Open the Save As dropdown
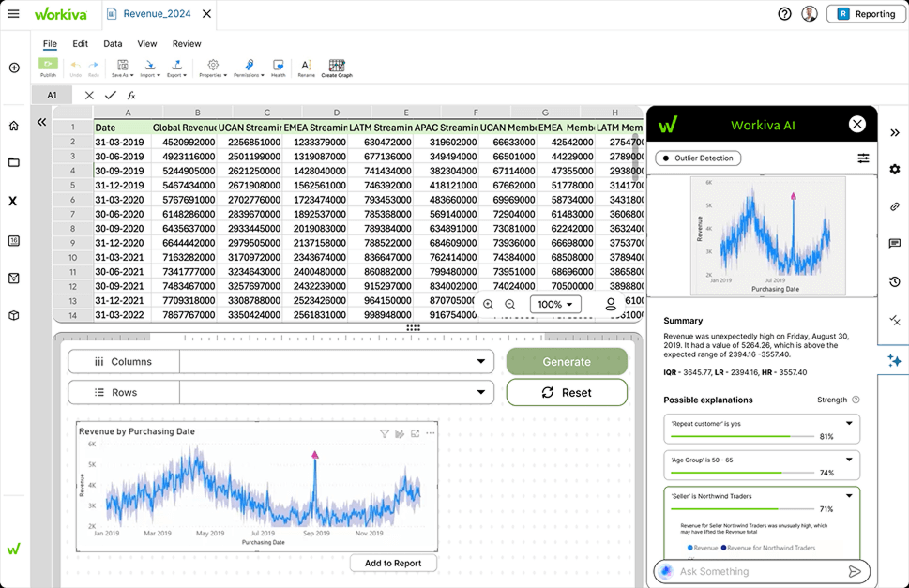 122,68
